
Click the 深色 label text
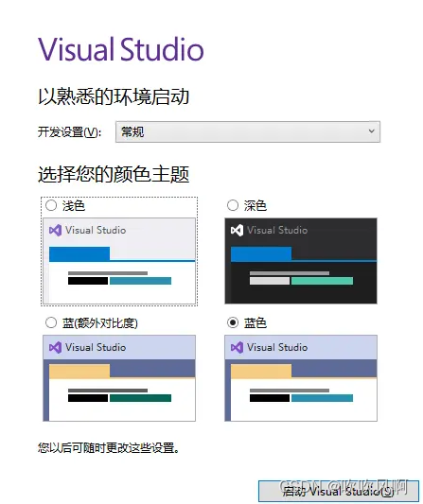point(256,206)
